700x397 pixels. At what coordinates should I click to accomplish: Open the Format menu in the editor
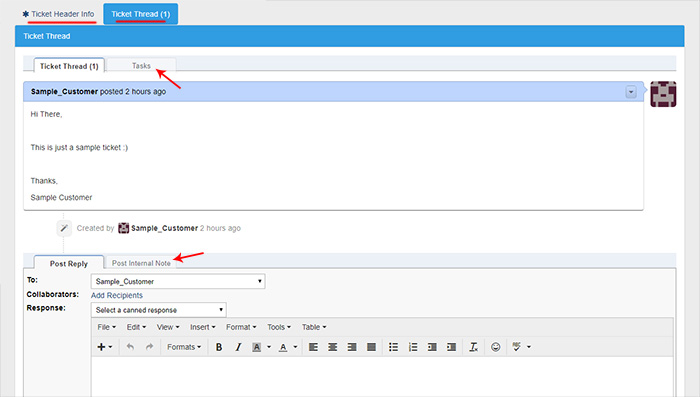click(x=241, y=327)
